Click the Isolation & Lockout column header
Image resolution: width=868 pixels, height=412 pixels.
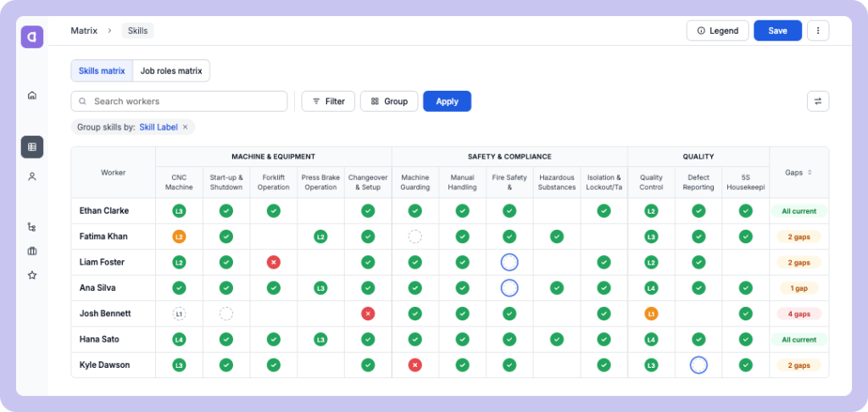(x=604, y=182)
